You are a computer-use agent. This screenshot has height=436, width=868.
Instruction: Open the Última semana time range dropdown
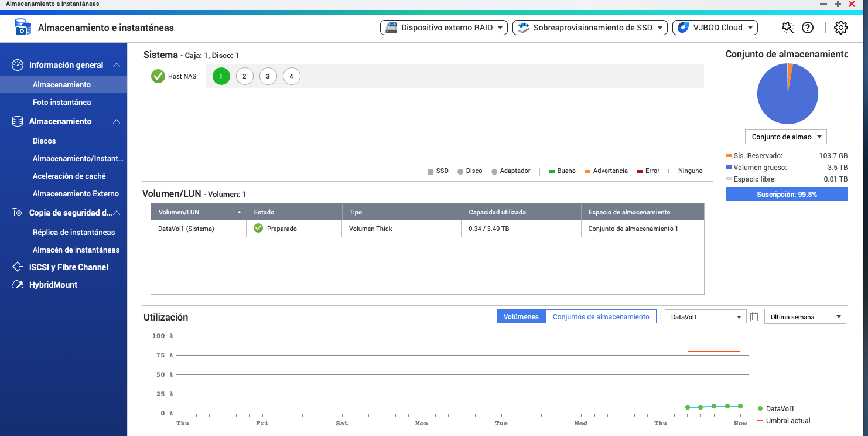pos(805,317)
